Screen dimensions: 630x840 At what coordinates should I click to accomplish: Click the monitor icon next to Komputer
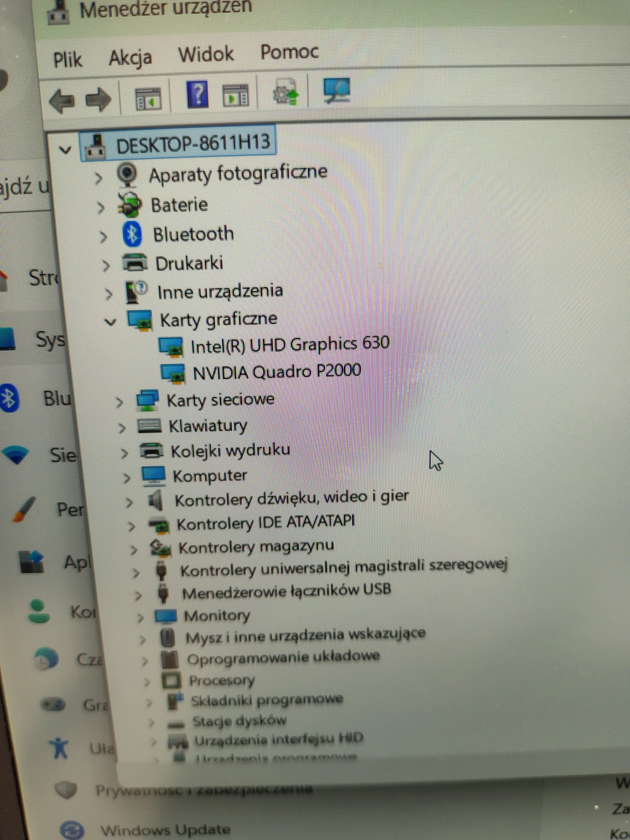tap(154, 476)
